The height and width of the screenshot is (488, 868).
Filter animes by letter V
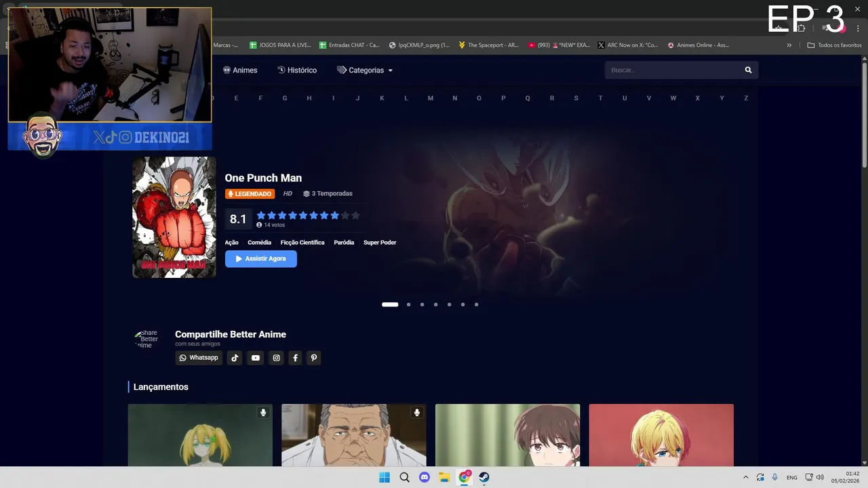649,98
